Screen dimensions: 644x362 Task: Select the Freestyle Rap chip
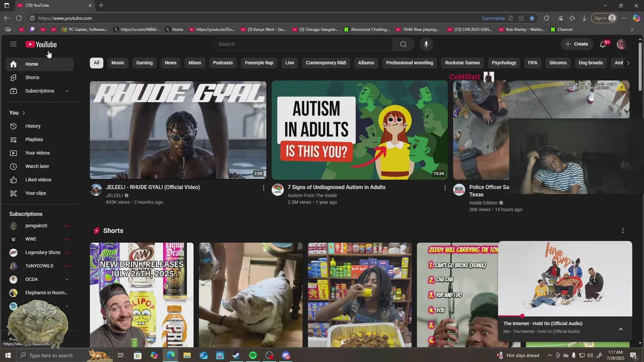point(259,63)
